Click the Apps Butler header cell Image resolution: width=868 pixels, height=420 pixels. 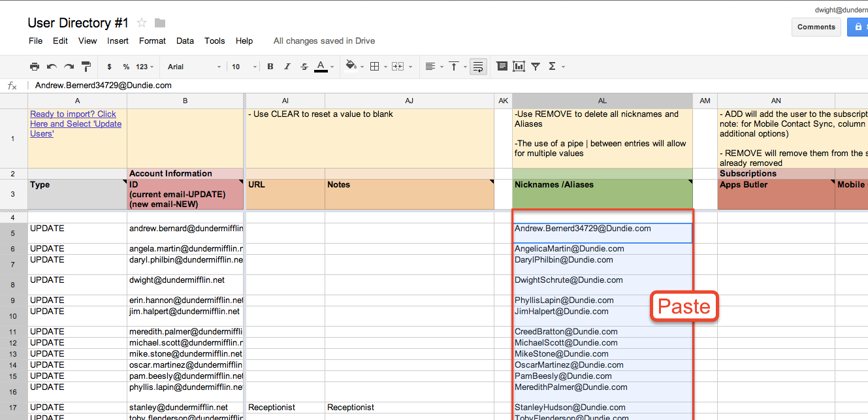(776, 194)
